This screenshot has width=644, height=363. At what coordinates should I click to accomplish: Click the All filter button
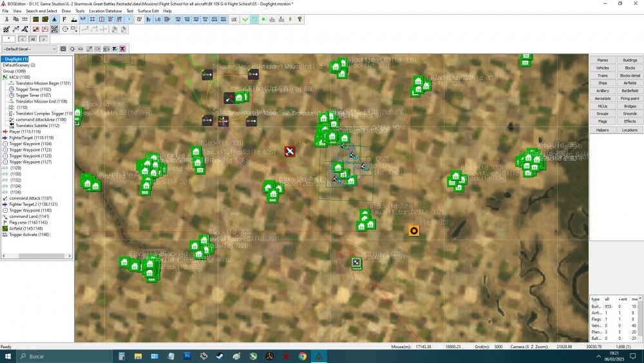[x=33, y=39]
